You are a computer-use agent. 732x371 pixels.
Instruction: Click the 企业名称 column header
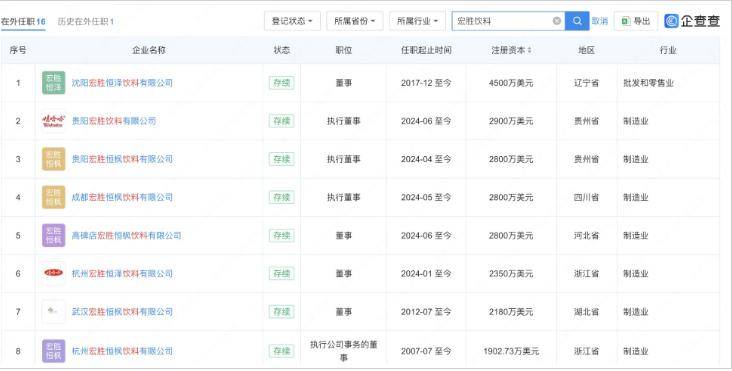coord(149,50)
